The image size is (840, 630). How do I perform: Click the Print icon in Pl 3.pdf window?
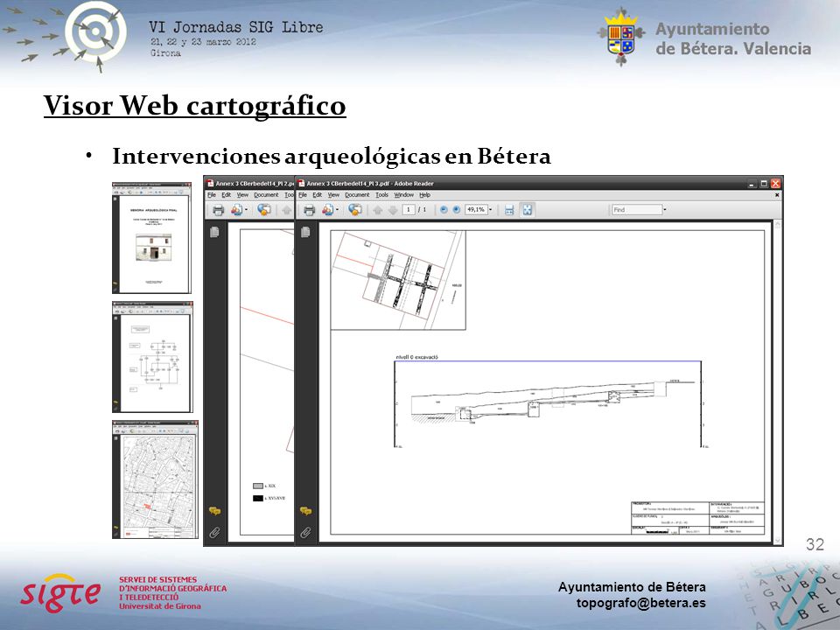(x=309, y=210)
